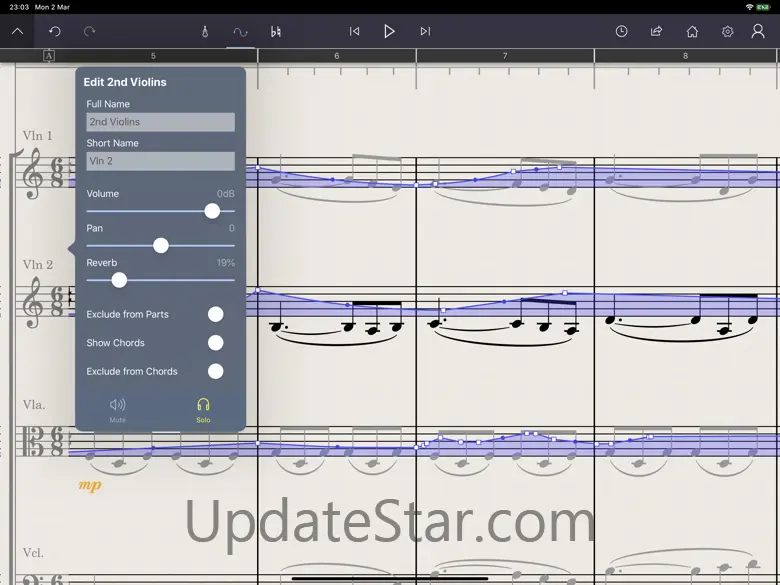Open version history clock icon
The image size is (780, 585).
pos(621,31)
